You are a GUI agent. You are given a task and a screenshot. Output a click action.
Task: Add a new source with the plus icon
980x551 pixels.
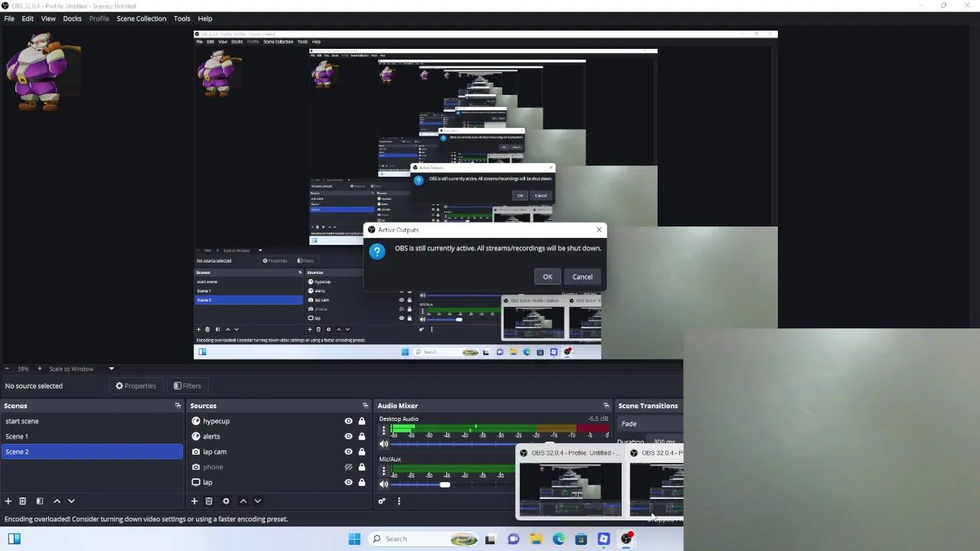194,501
